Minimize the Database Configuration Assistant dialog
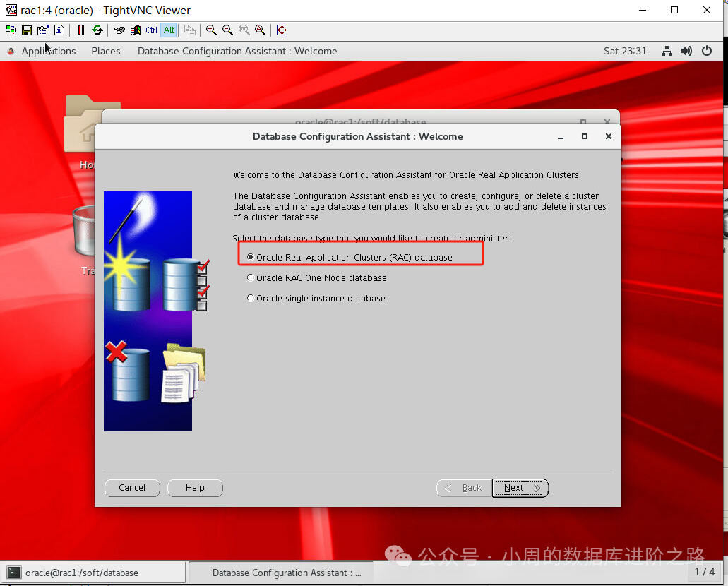The width and height of the screenshot is (728, 586). click(x=561, y=136)
